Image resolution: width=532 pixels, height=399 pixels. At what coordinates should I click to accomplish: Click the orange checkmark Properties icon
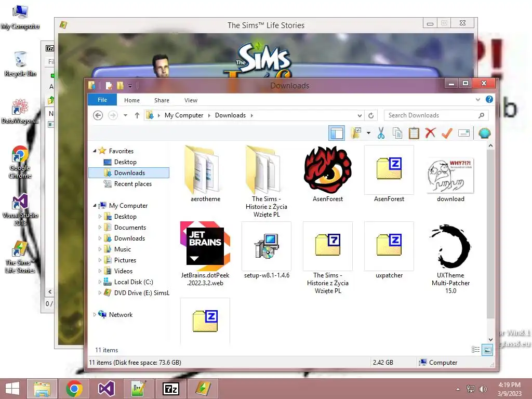447,133
